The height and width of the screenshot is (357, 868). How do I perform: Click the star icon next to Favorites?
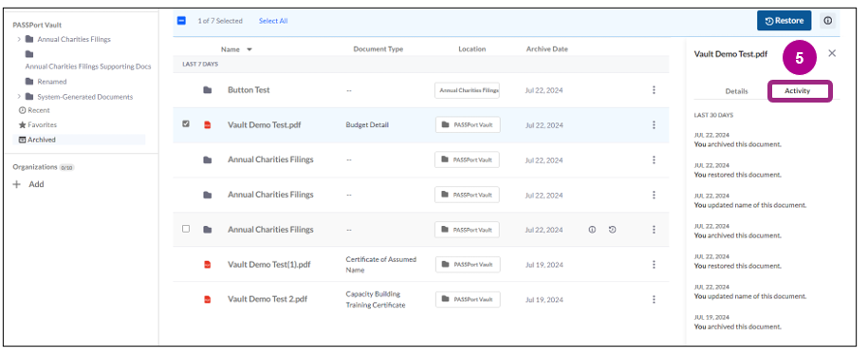click(22, 125)
